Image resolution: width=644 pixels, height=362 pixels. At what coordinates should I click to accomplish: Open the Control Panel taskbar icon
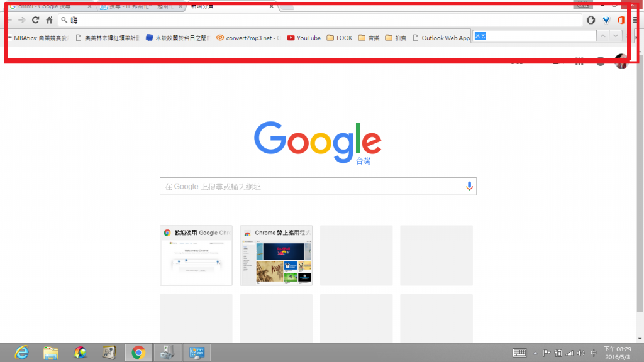pyautogui.click(x=197, y=353)
